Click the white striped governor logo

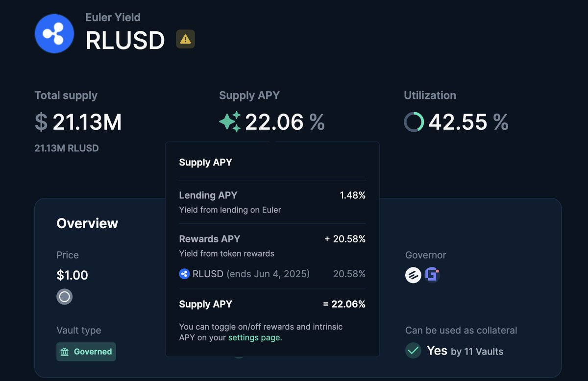click(x=413, y=275)
